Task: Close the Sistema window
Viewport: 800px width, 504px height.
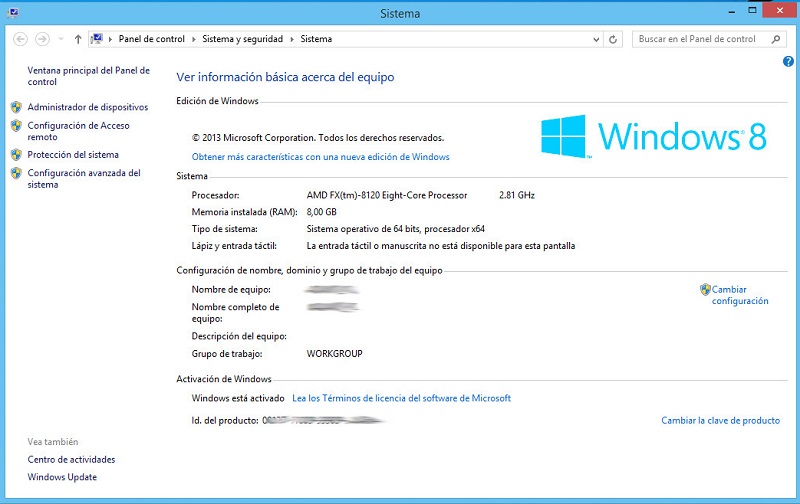Action: 780,10
